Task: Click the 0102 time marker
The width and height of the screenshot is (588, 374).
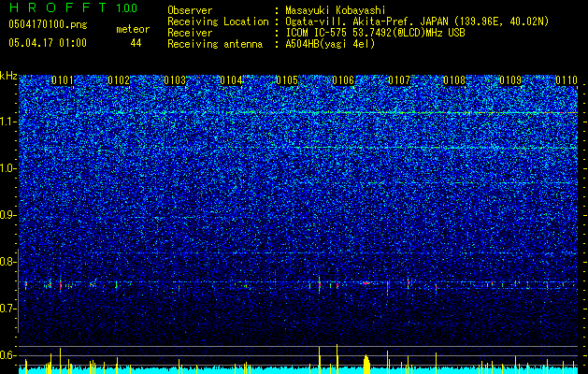Action: (x=119, y=80)
